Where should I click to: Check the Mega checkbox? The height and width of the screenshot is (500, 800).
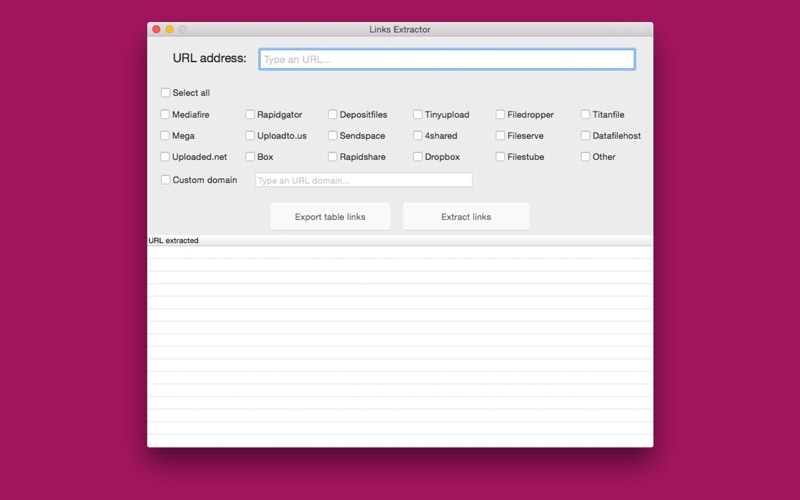click(x=165, y=135)
